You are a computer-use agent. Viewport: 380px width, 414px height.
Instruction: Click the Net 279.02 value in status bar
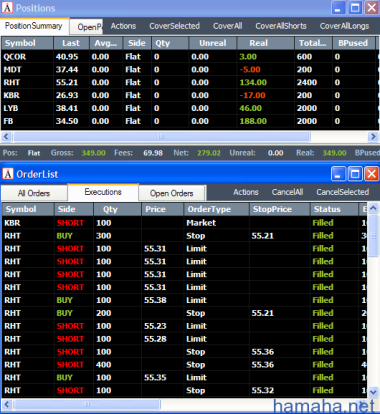point(209,153)
